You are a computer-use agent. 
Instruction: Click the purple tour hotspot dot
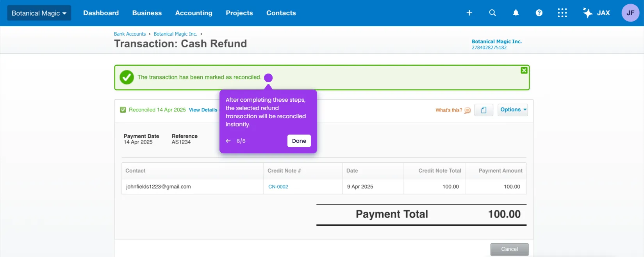(268, 78)
